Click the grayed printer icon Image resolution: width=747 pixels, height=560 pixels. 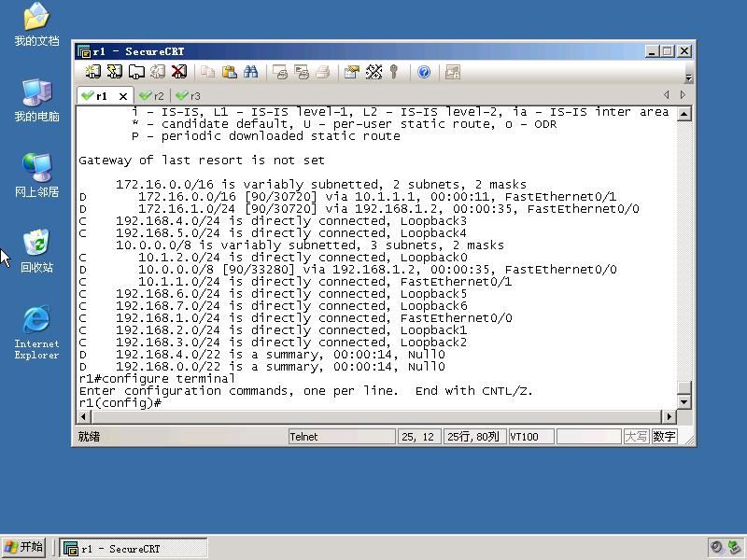[323, 72]
